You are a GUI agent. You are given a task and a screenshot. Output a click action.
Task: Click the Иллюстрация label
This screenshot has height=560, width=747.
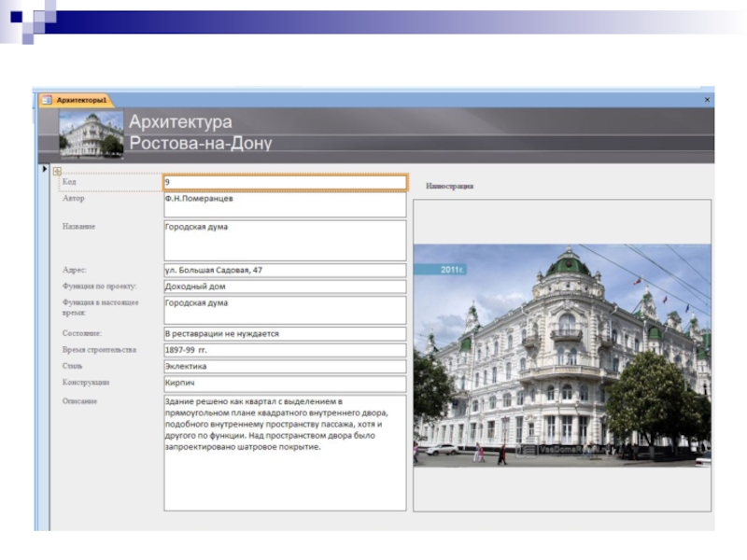(450, 187)
